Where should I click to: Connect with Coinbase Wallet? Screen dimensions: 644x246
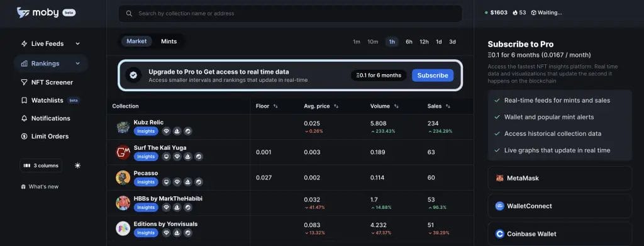tap(560, 233)
